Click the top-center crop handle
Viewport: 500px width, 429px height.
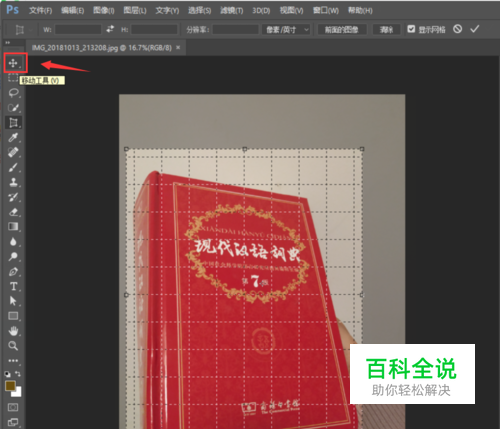(244, 149)
